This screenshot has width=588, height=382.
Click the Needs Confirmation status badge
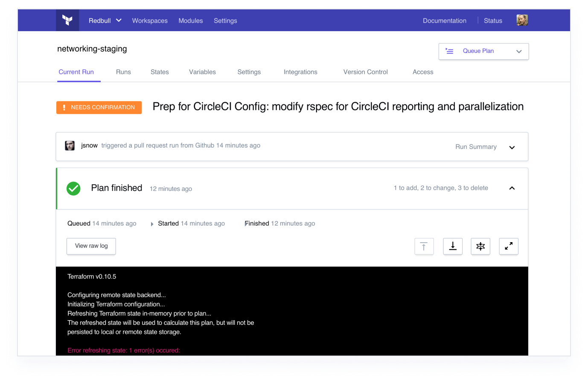coord(99,107)
